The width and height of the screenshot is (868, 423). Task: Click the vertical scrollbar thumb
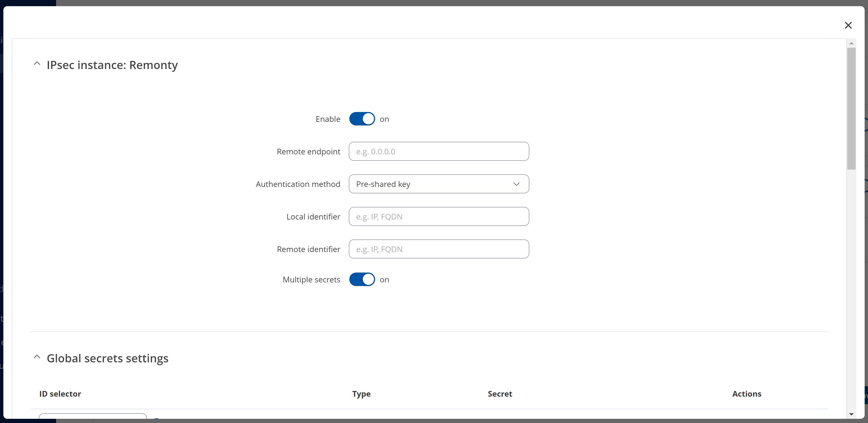click(x=851, y=108)
